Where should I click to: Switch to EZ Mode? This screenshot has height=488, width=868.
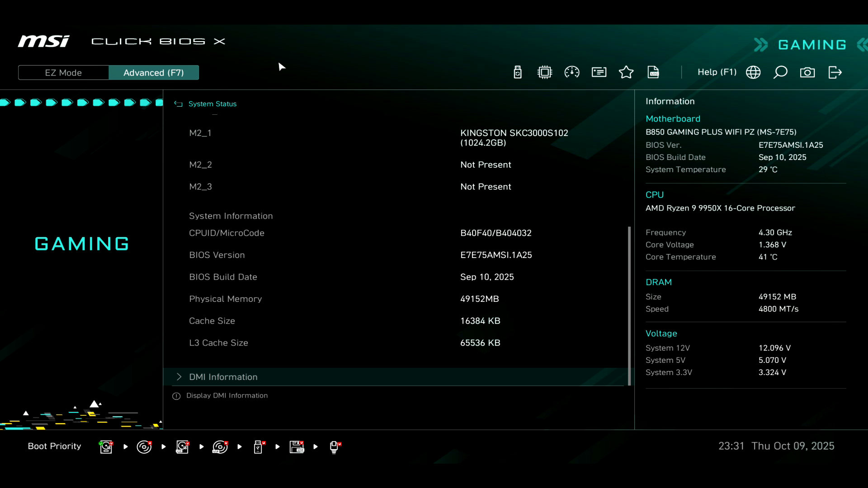tap(63, 73)
